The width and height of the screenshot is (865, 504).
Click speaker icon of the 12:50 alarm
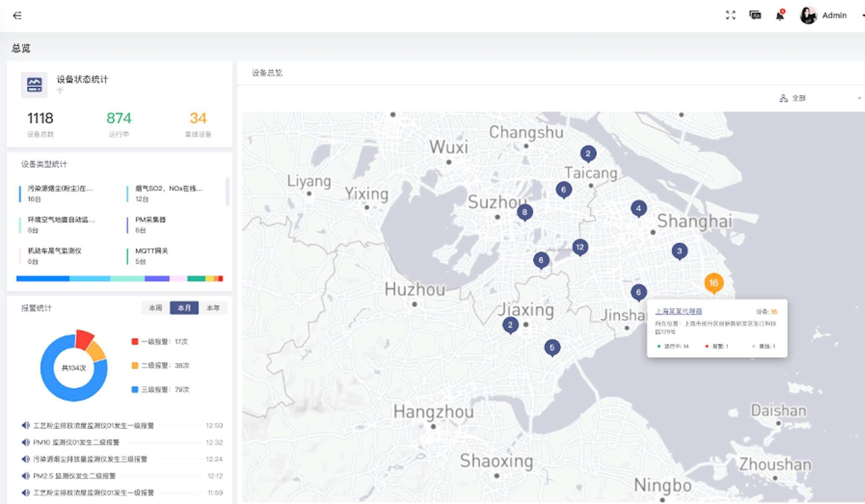click(x=26, y=425)
